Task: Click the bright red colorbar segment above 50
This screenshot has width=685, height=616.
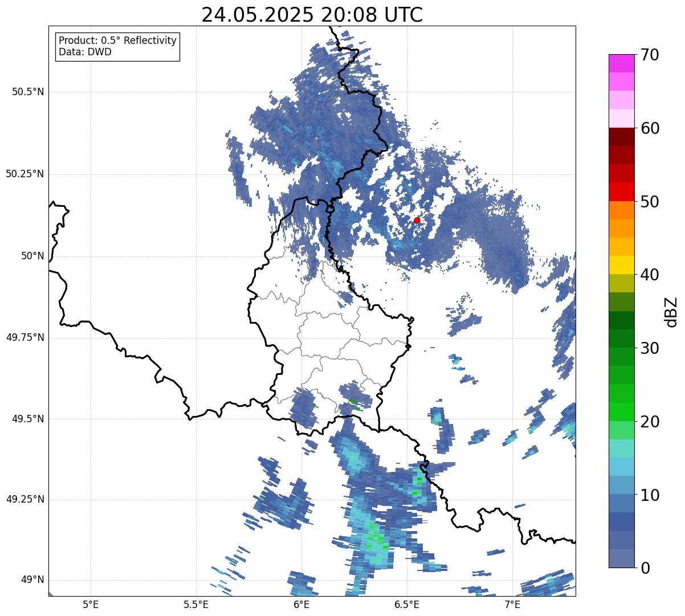Action: click(622, 191)
